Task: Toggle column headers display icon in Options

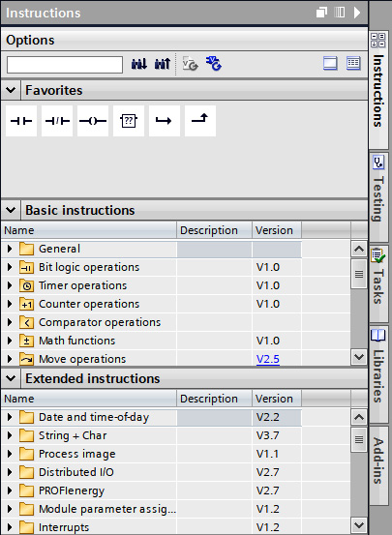Action: [353, 64]
